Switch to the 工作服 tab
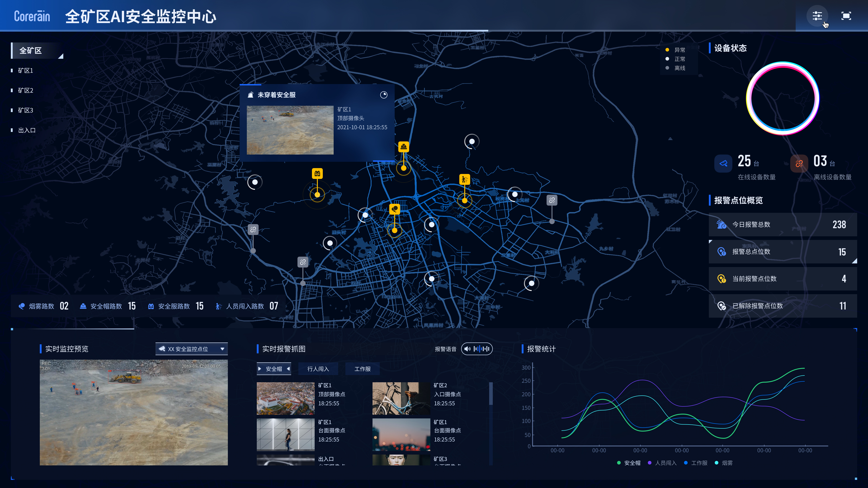 (x=362, y=368)
